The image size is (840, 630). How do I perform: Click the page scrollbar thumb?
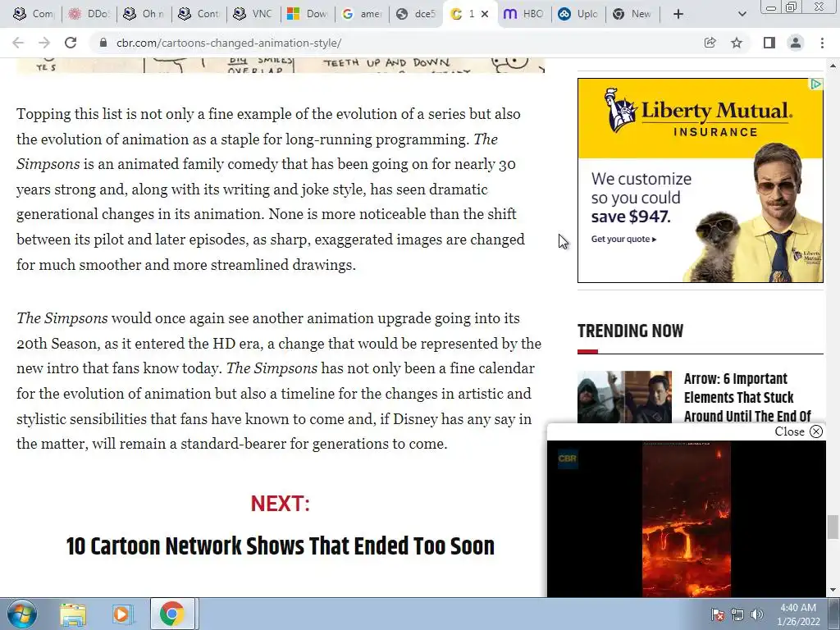coord(832,527)
